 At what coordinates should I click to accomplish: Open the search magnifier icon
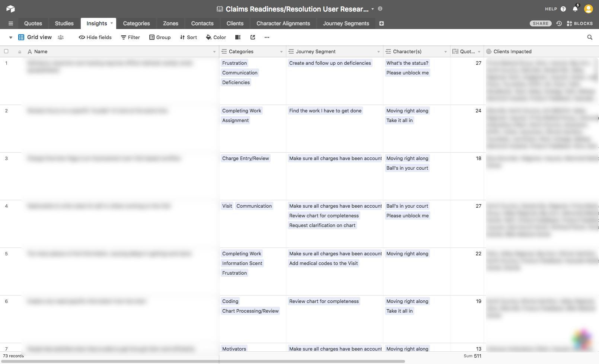(590, 37)
